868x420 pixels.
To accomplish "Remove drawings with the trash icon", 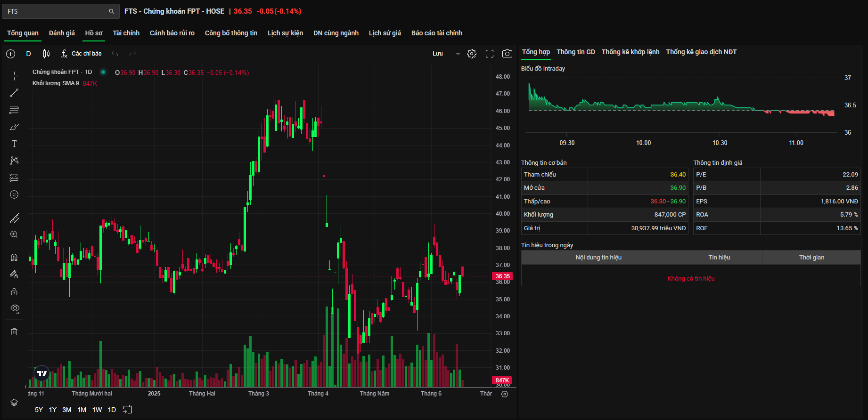I will (14, 331).
